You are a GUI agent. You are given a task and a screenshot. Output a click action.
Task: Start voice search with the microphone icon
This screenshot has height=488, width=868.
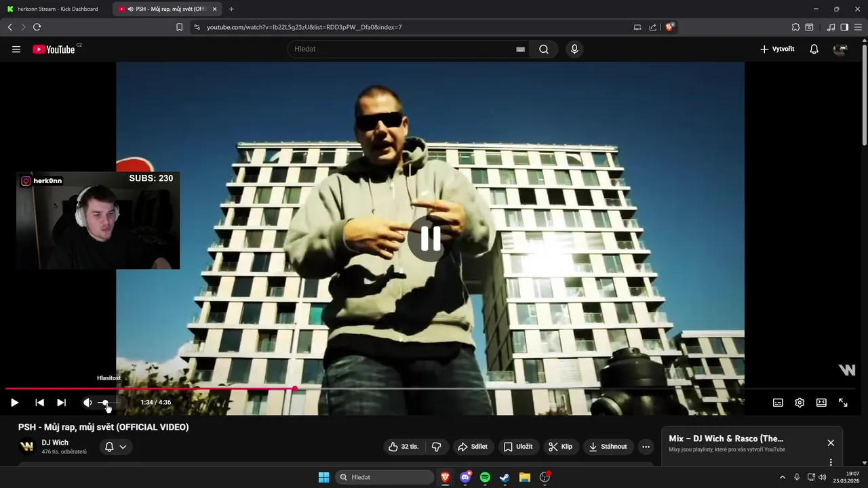pos(574,49)
